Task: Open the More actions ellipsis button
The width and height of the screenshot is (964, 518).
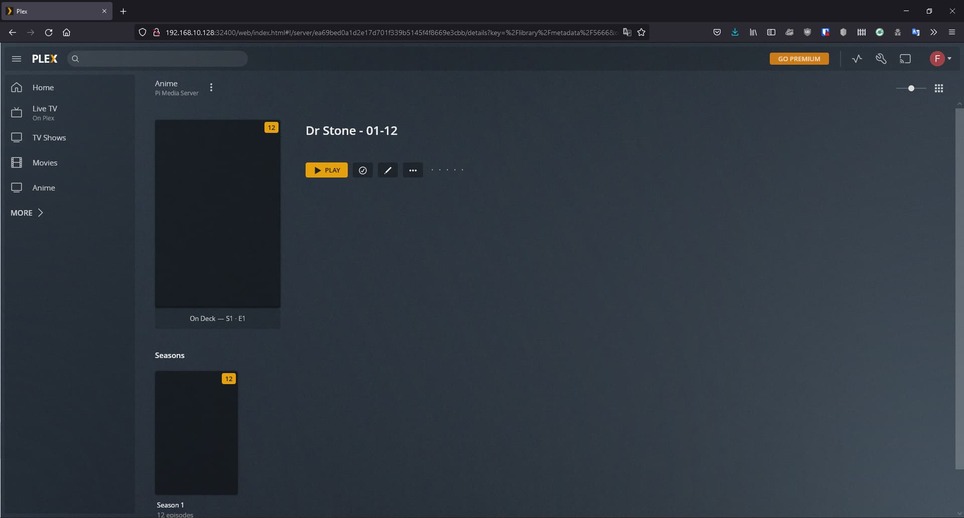Action: (x=413, y=170)
